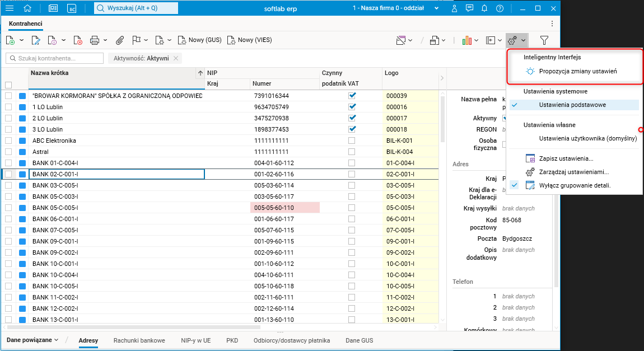
Task: Click the Nowy (GUS) button
Action: (200, 40)
